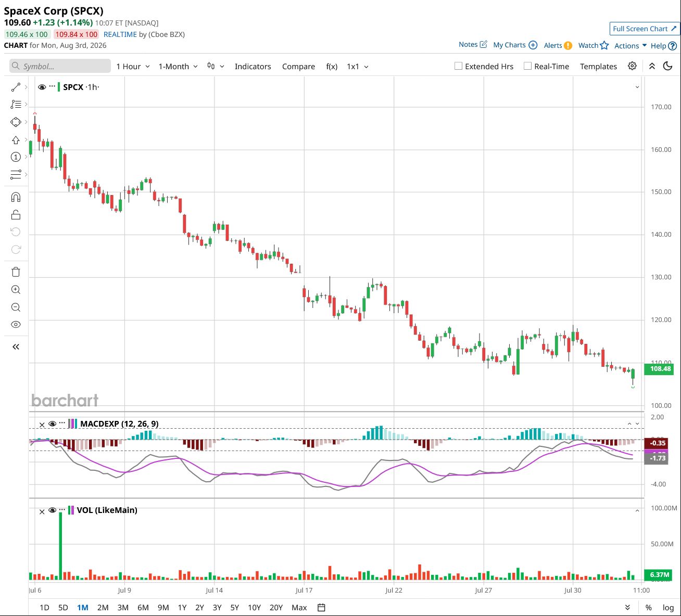This screenshot has width=681, height=616.
Task: Zoom out using the magnifier minus
Action: [16, 307]
